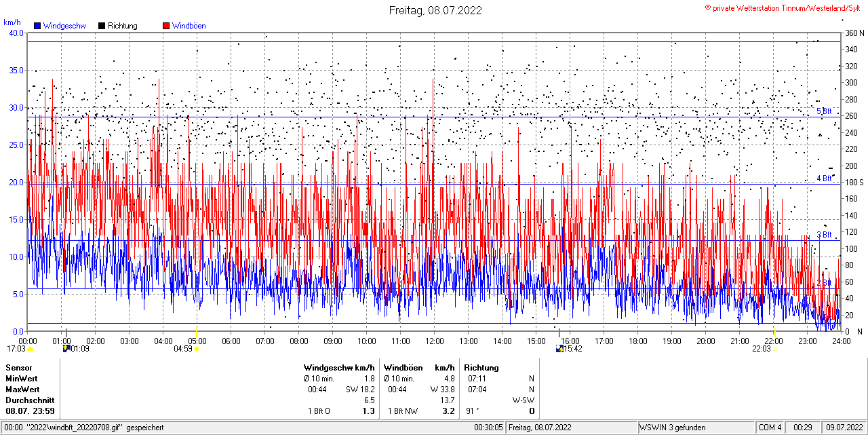Click the 18:00 time axis label

(x=638, y=341)
